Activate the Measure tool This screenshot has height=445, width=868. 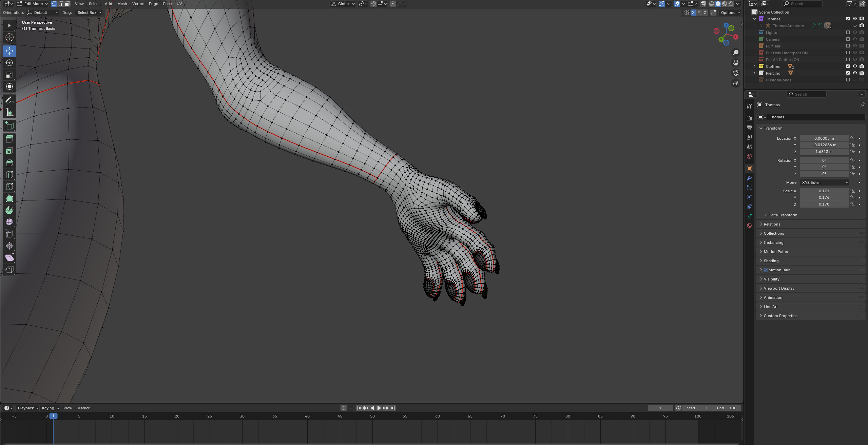(x=9, y=113)
